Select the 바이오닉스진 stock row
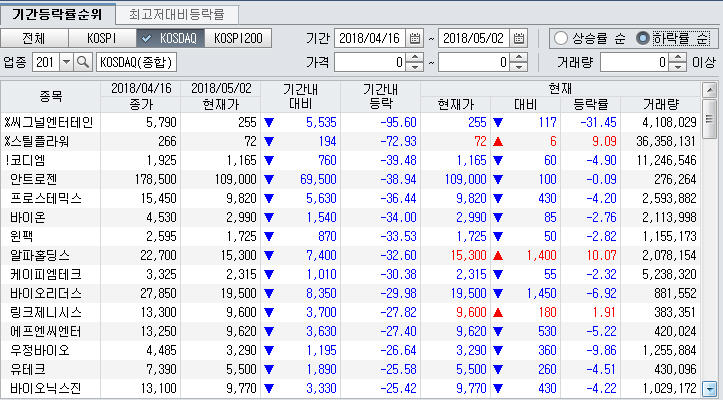 (x=350, y=388)
